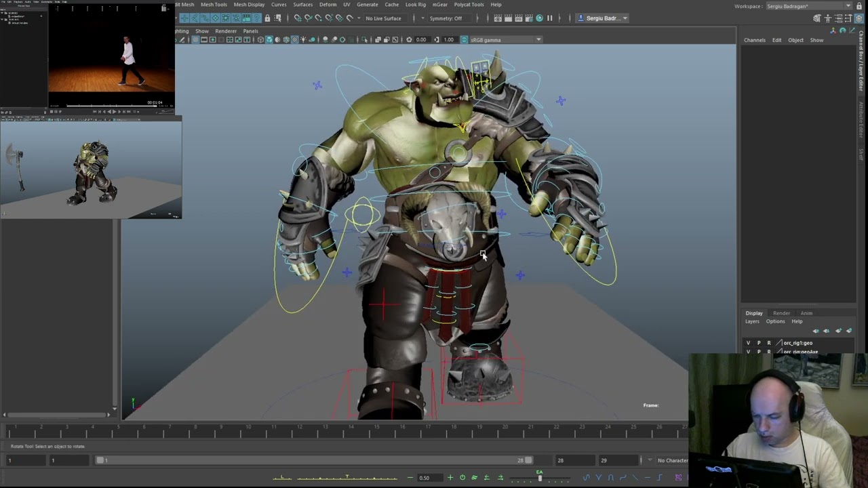Open the HumanIK character controls icon
This screenshot has height=488, width=868.
(x=828, y=18)
